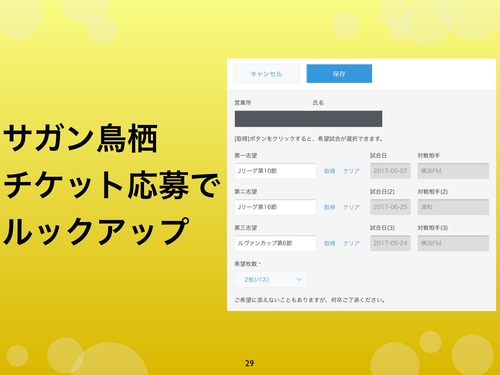Click the 希望枚数 label
The image size is (500, 375).
(x=247, y=264)
